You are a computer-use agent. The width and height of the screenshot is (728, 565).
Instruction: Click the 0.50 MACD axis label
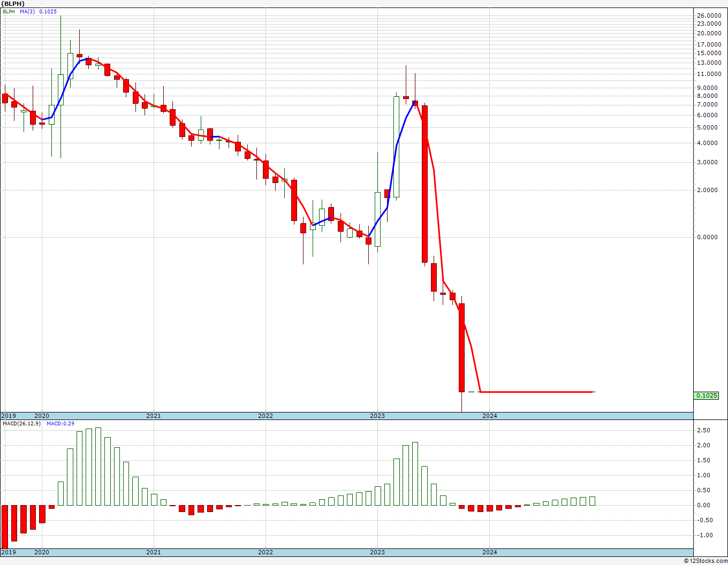point(703,490)
